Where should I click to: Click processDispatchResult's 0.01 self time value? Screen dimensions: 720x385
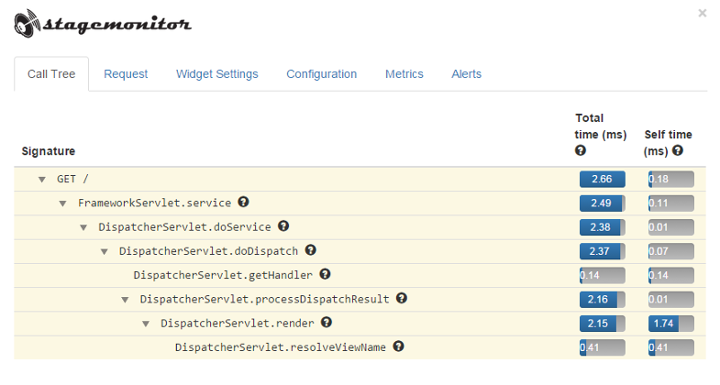tap(658, 300)
